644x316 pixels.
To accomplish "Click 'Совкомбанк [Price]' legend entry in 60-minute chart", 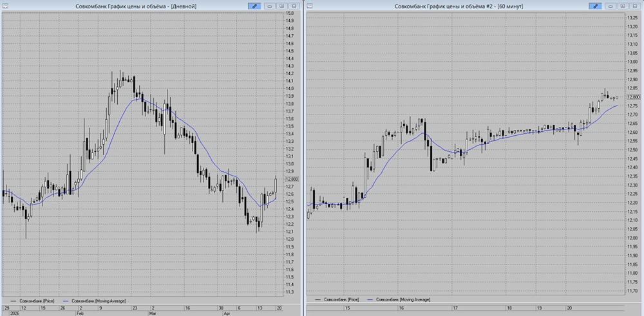I will (341, 300).
